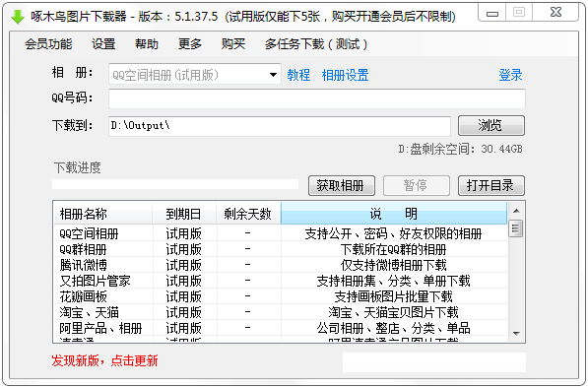Open the 相册设置 link
588x387 pixels.
click(x=346, y=75)
